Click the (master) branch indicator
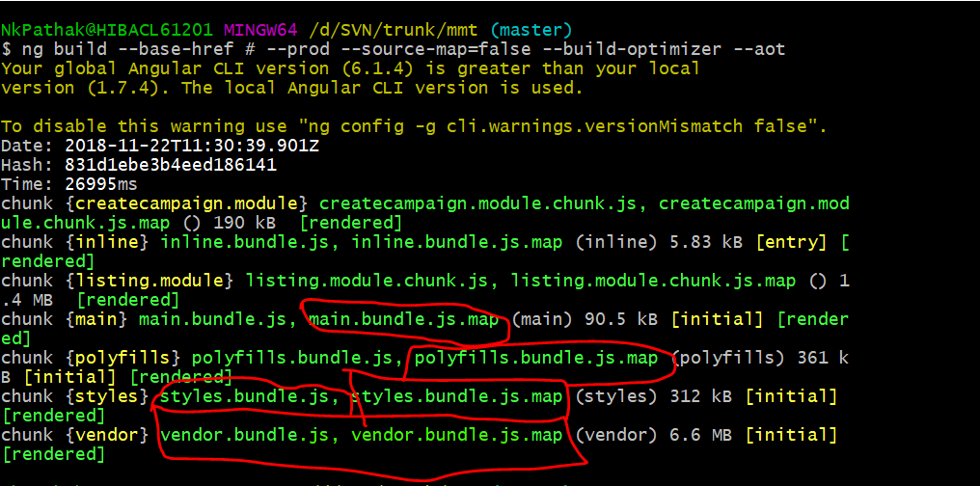The image size is (980, 486). coord(531,29)
